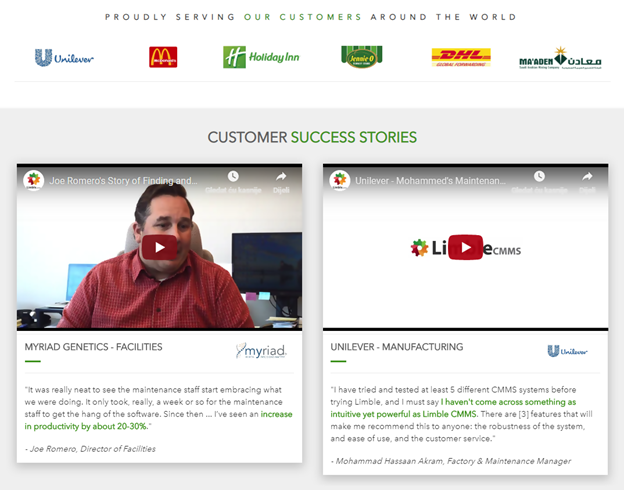This screenshot has height=490, width=624.
Task: Click the Watch Later clock on Unilever video
Action: pos(539,176)
